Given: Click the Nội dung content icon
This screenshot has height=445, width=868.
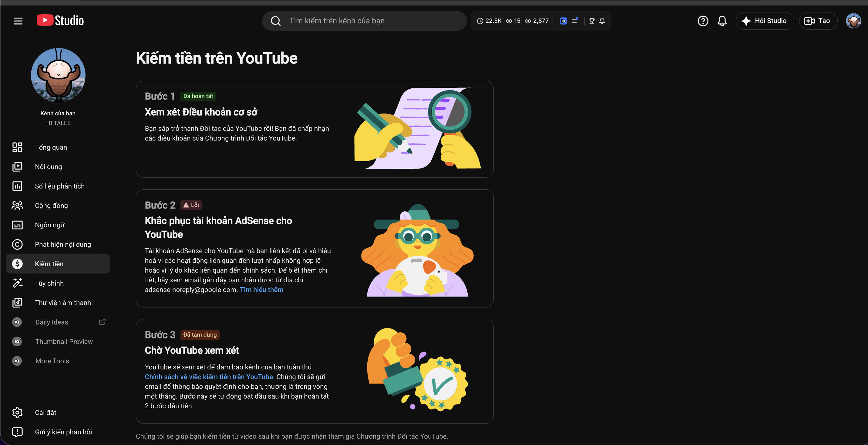Looking at the screenshot, I should (x=17, y=167).
